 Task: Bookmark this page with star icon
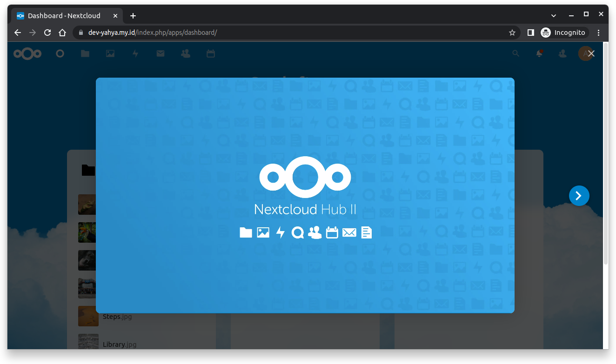pyautogui.click(x=512, y=33)
